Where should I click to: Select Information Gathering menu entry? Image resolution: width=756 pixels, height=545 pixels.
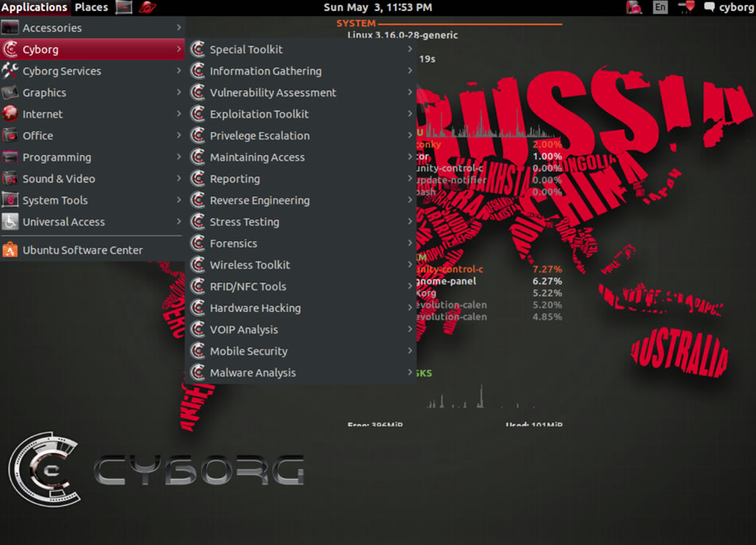click(x=265, y=71)
